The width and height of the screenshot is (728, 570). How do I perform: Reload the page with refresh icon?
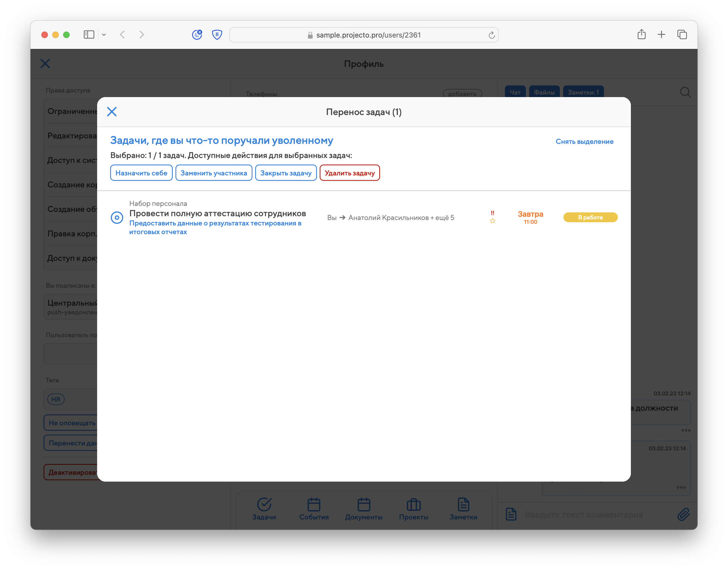[x=491, y=35]
